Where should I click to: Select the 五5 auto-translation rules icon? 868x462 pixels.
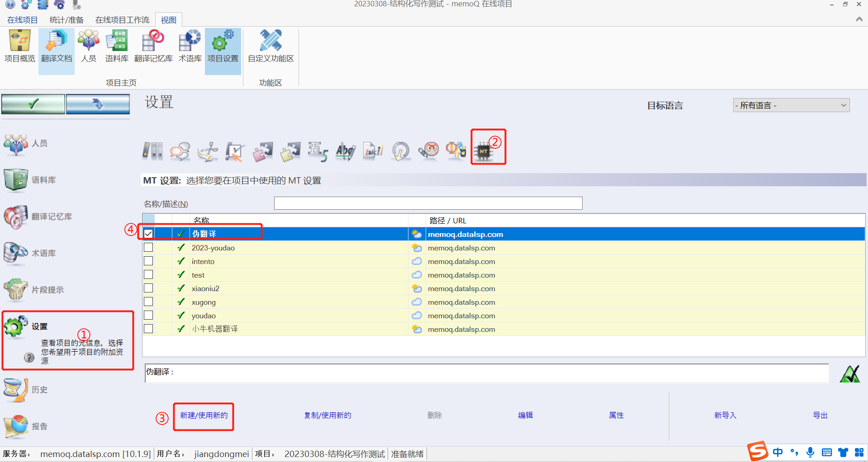coord(318,151)
